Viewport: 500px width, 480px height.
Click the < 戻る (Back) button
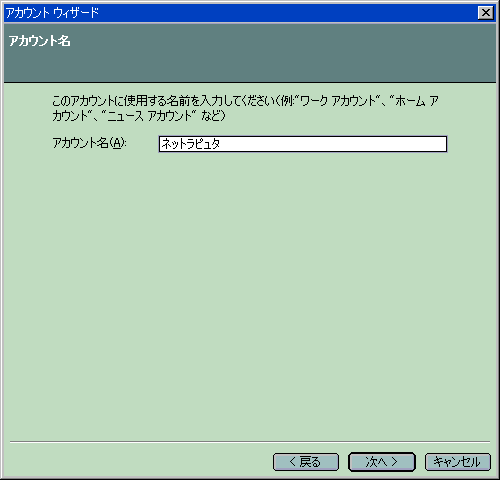coord(306,462)
